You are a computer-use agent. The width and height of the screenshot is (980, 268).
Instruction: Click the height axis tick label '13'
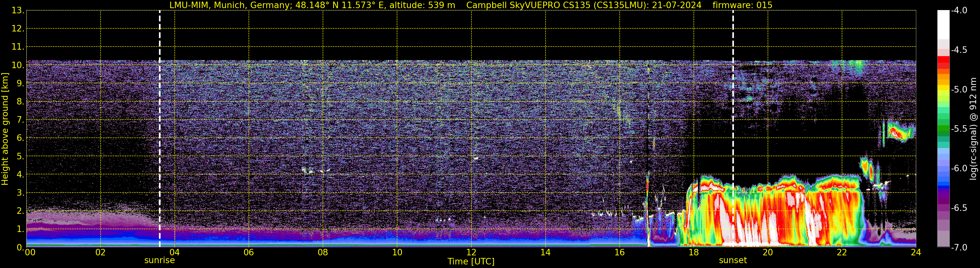[17, 11]
